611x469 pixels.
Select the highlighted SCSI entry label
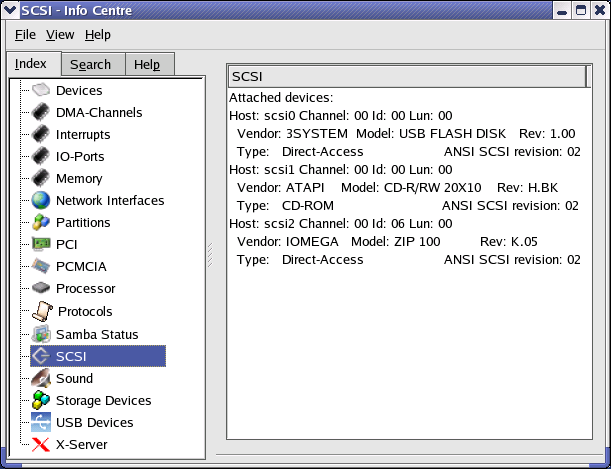point(71,356)
